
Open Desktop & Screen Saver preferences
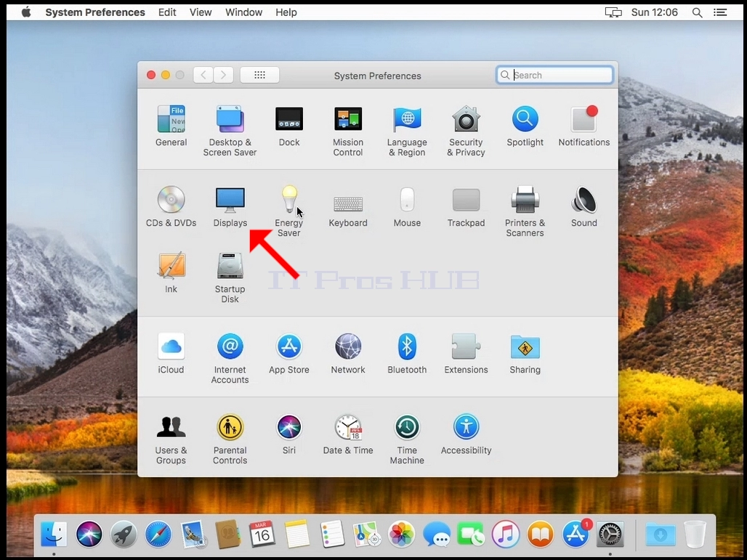[230, 131]
